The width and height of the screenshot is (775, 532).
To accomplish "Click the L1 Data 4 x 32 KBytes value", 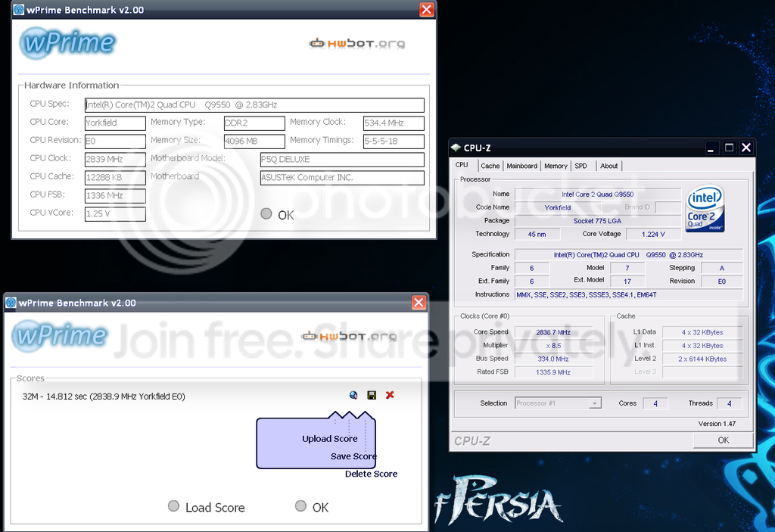I will (x=702, y=332).
